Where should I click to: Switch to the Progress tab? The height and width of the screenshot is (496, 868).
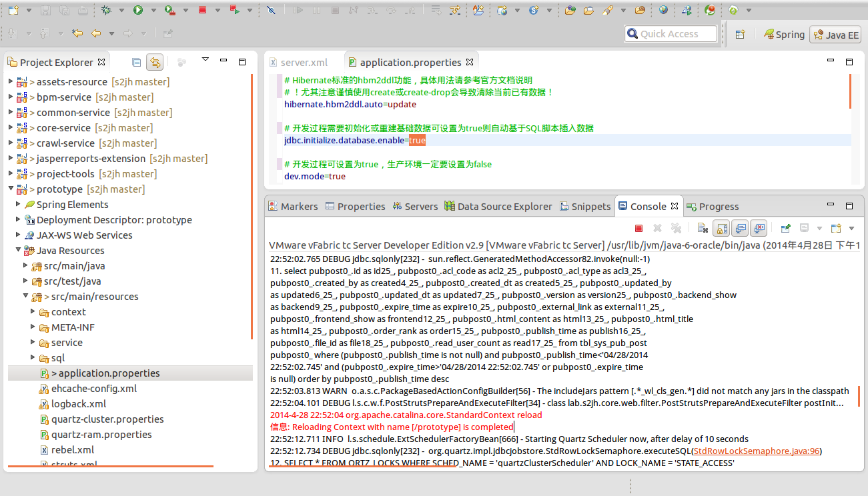coord(713,206)
